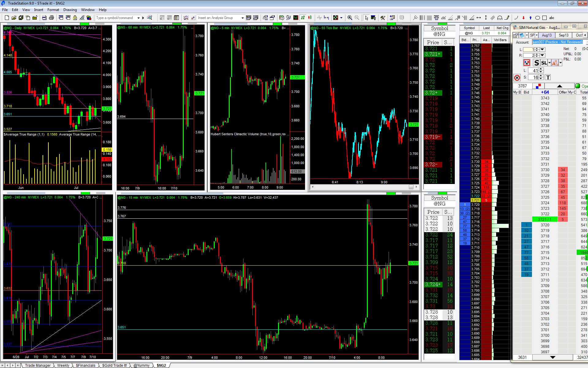Viewport: 588px width, 368px height.
Task: Toggle the Pointer selection mode
Action: pyautogui.click(x=366, y=18)
